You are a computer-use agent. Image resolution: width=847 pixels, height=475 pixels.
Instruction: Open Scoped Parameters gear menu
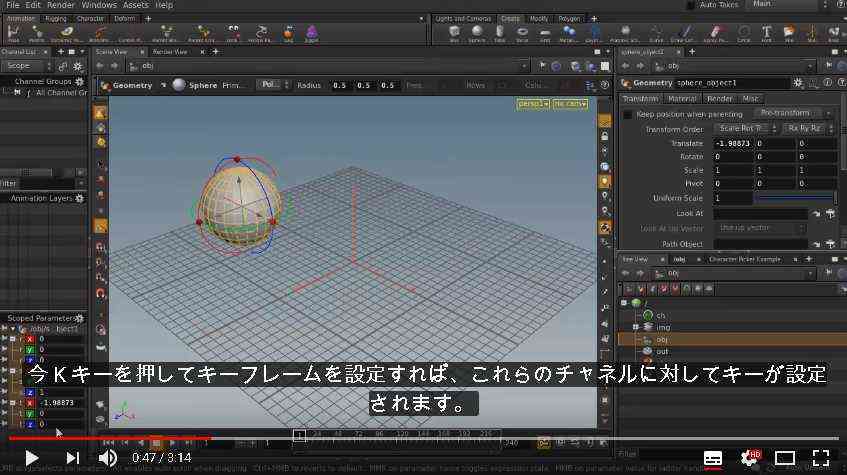pos(79,318)
